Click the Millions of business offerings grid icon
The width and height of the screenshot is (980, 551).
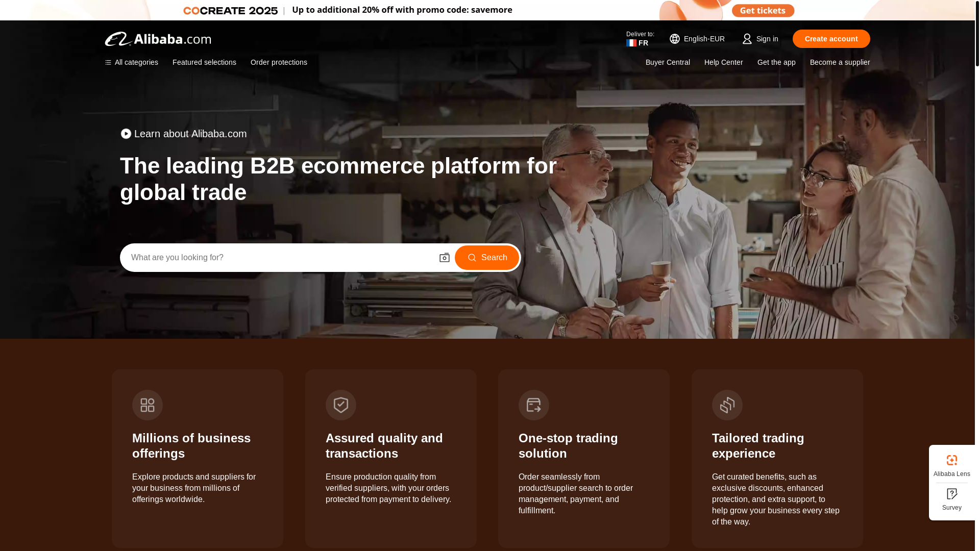click(148, 405)
